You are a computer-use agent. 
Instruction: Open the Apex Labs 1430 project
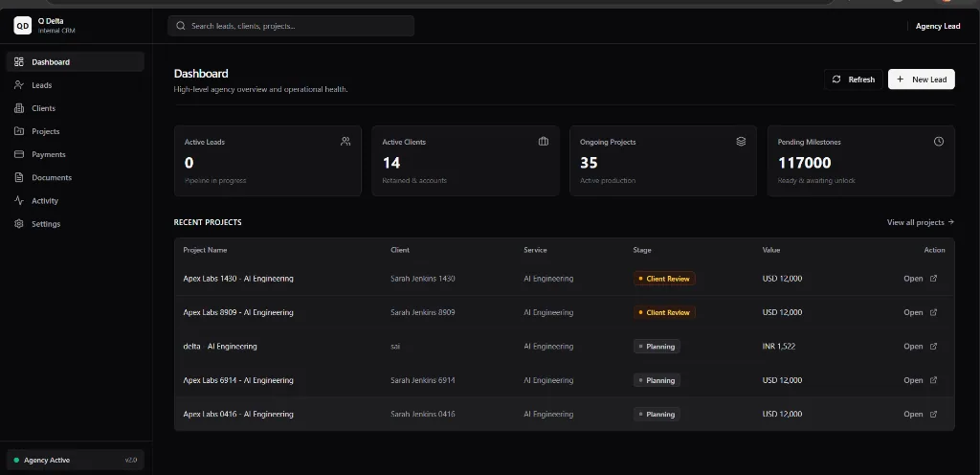pyautogui.click(x=920, y=279)
